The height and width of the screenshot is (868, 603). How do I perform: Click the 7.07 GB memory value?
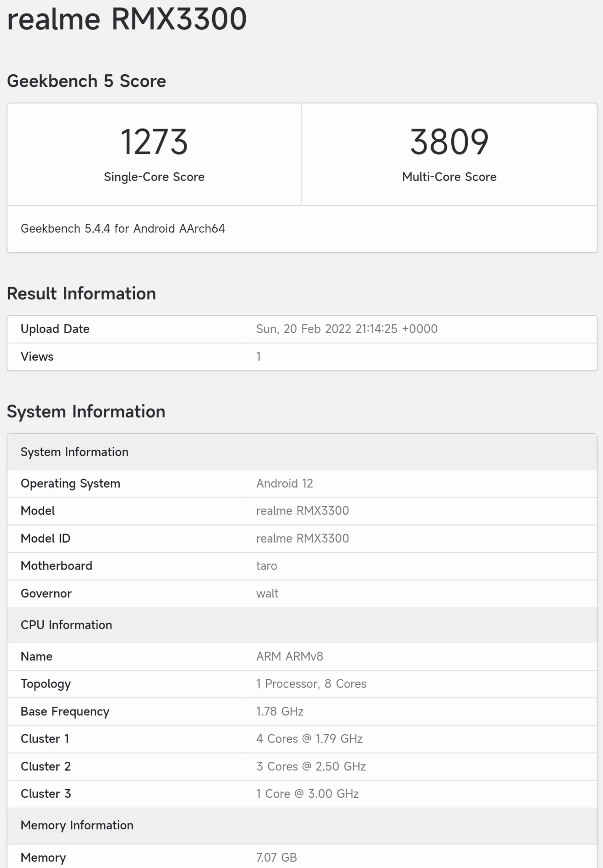276,857
